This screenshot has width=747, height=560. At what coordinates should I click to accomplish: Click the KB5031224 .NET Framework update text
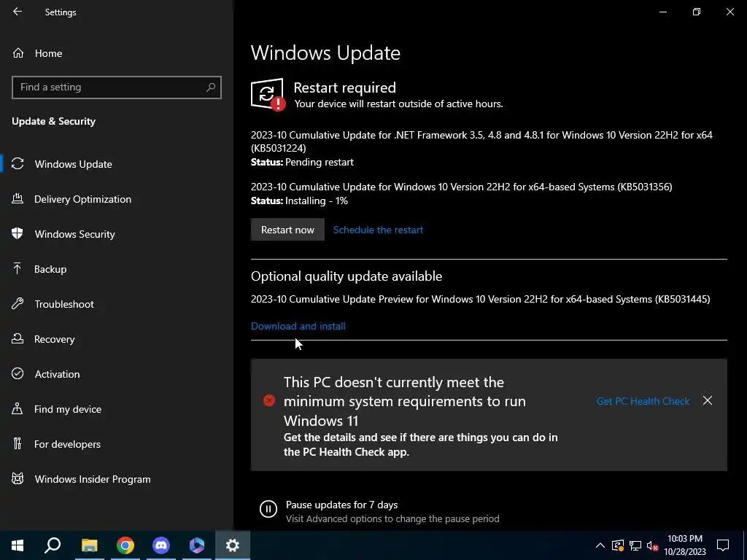481,141
